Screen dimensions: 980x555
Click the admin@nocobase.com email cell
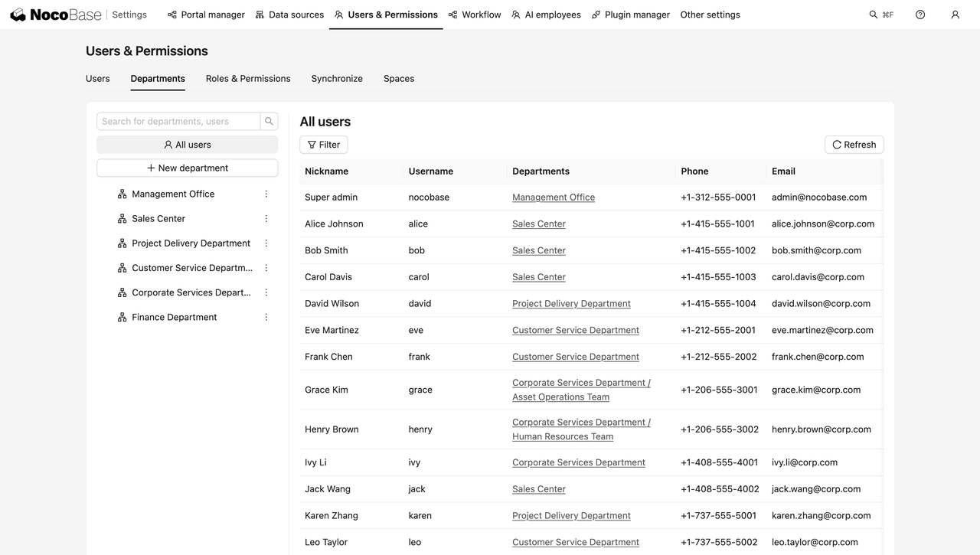click(x=819, y=198)
